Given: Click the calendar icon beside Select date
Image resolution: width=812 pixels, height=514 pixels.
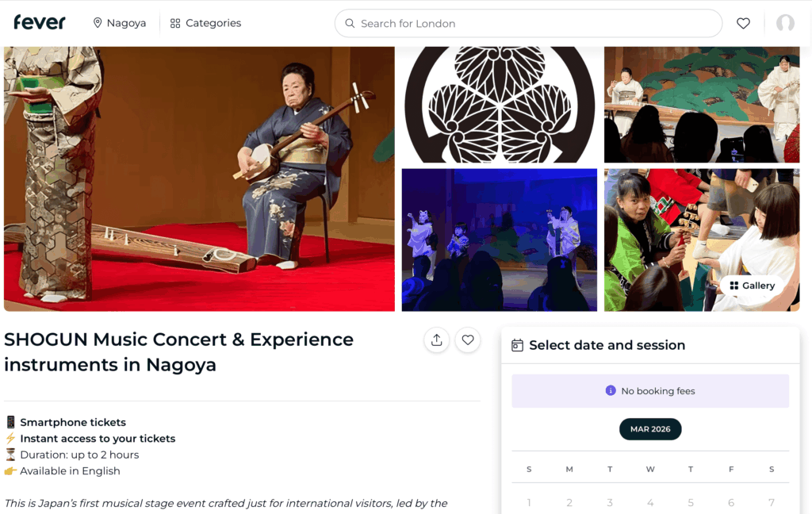Looking at the screenshot, I should [x=518, y=345].
